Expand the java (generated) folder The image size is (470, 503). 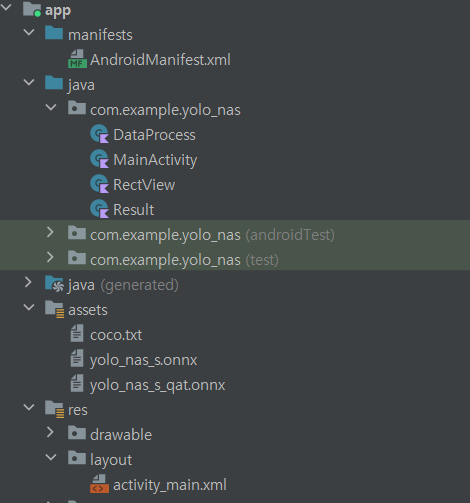[28, 282]
